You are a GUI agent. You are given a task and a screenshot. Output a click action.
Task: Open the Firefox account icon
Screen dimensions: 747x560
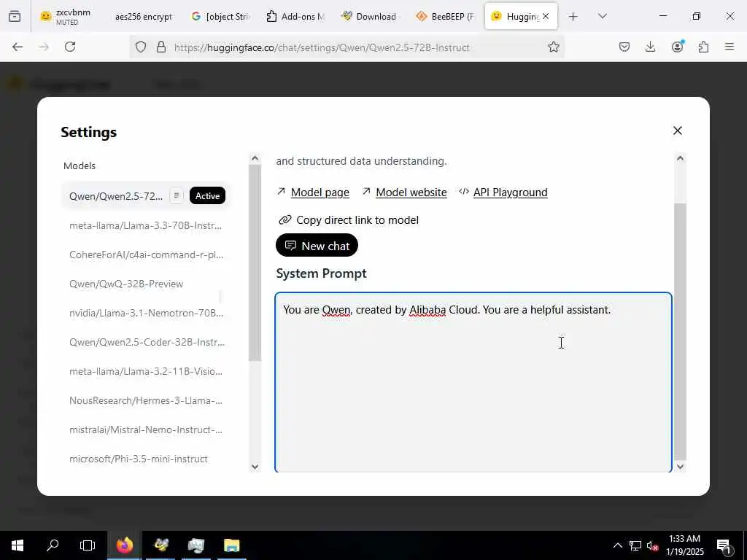click(x=677, y=47)
